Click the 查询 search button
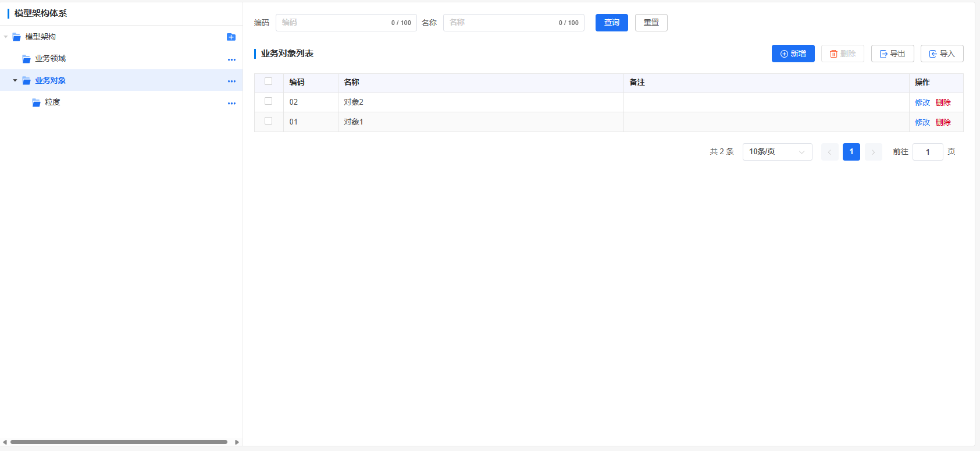 click(x=611, y=23)
